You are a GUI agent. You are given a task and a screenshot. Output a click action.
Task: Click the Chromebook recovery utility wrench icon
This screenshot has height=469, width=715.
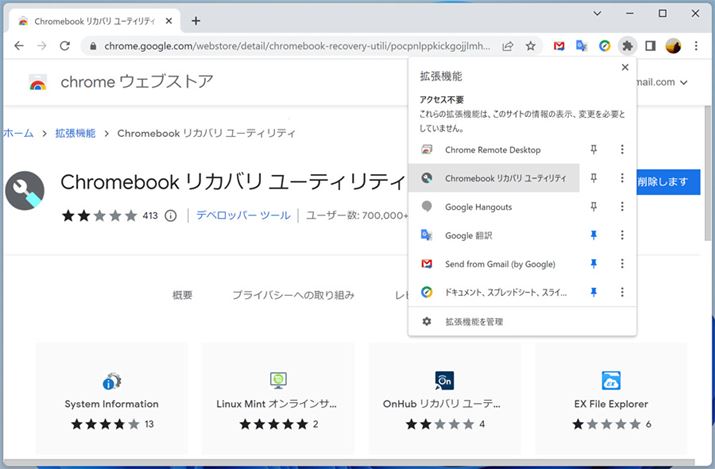click(x=25, y=191)
